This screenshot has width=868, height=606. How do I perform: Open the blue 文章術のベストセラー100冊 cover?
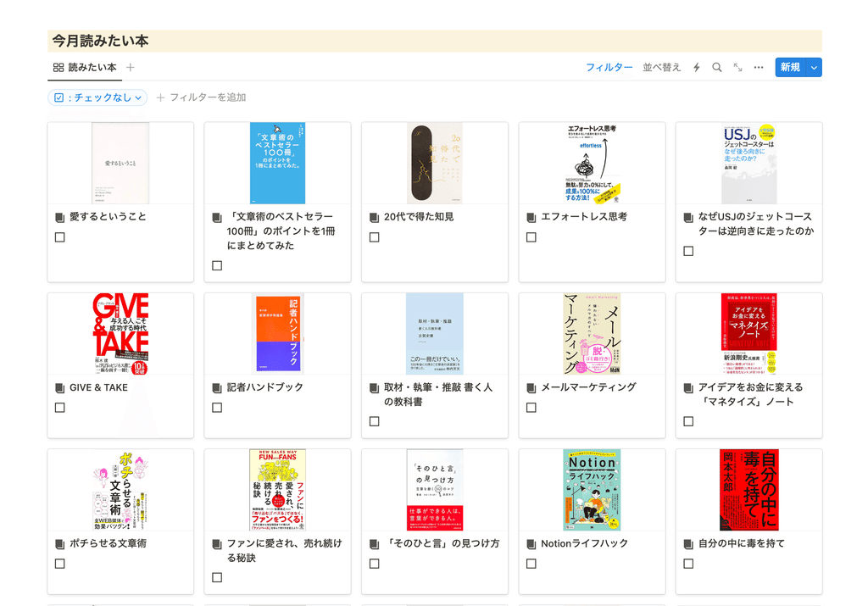[x=277, y=164]
